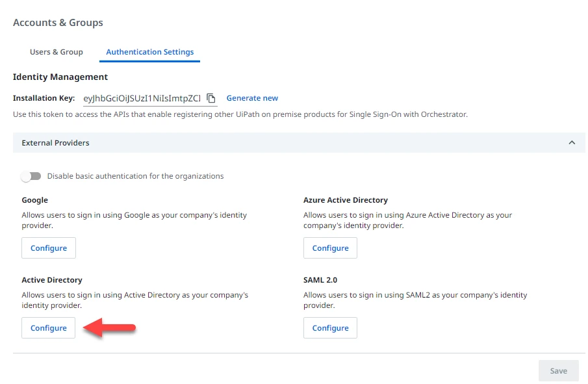Click the Installation Key label
The image size is (588, 384).
coord(44,98)
